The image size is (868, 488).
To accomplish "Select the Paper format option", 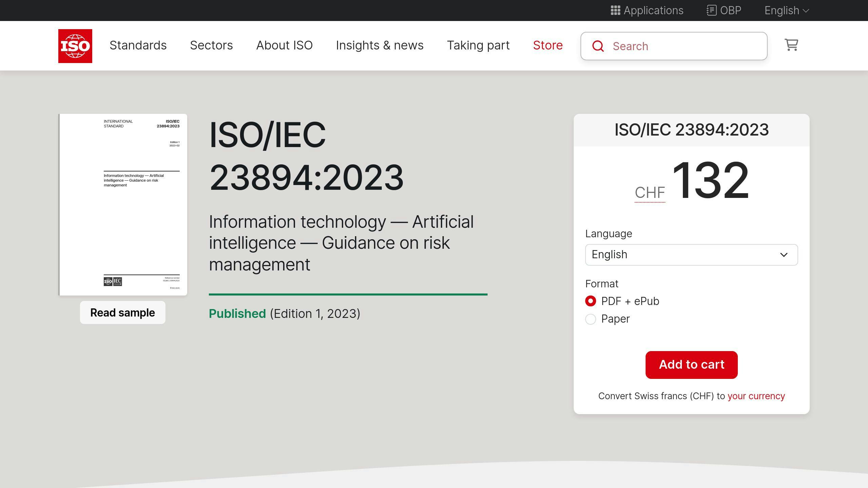I will pos(590,319).
